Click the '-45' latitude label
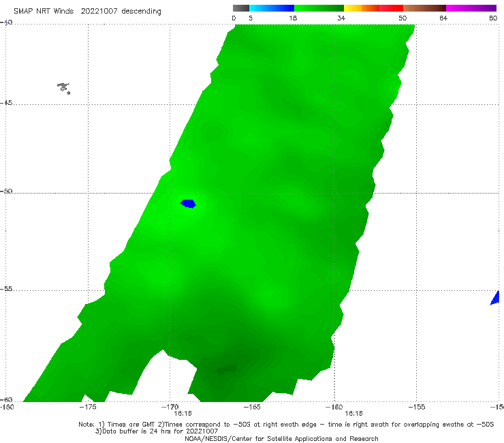The height and width of the screenshot is (443, 504). tap(6, 103)
